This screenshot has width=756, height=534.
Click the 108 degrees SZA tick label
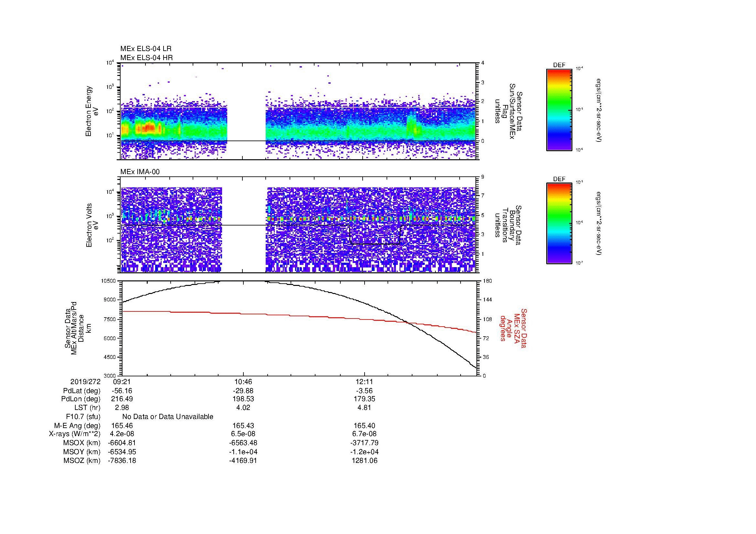pyautogui.click(x=487, y=319)
